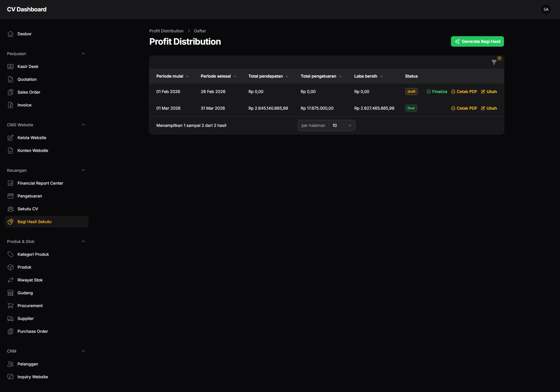The width and height of the screenshot is (560, 392).
Task: Click the Kasir Desk icon in sidebar
Action: click(x=10, y=66)
